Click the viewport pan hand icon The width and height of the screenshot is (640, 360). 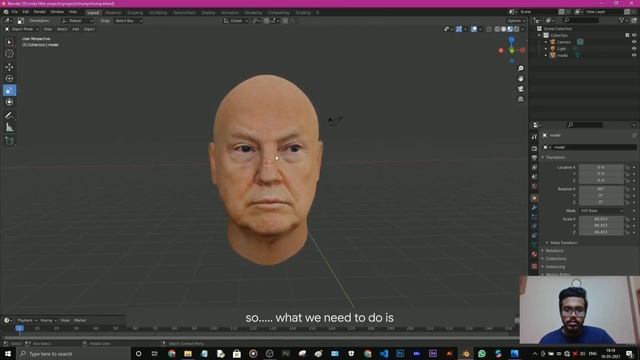pos(520,78)
